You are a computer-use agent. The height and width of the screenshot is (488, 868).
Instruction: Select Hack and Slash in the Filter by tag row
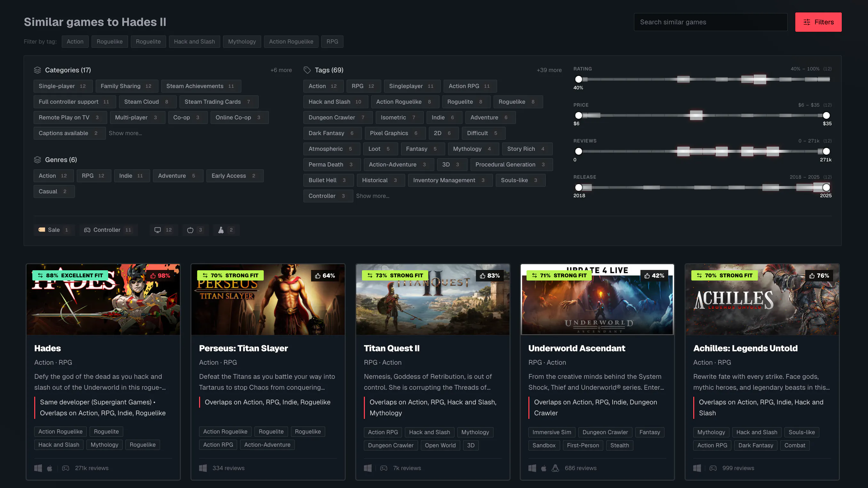tap(194, 42)
